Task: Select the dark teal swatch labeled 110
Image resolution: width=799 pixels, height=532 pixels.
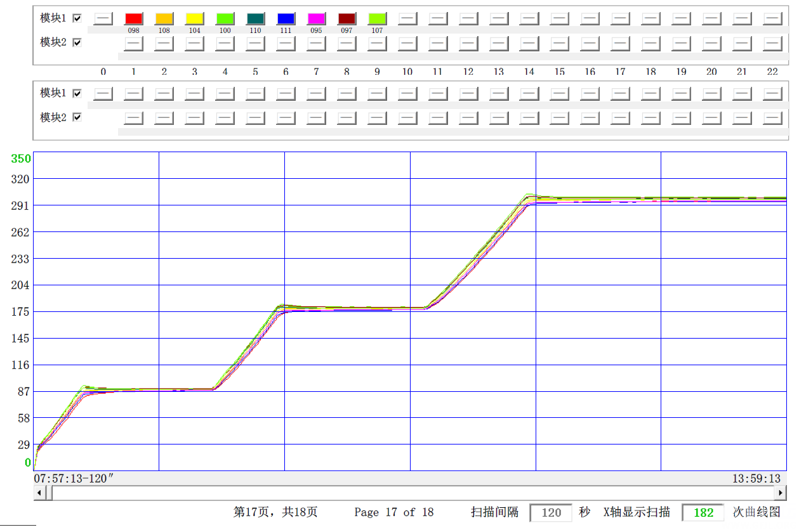Action: click(255, 18)
